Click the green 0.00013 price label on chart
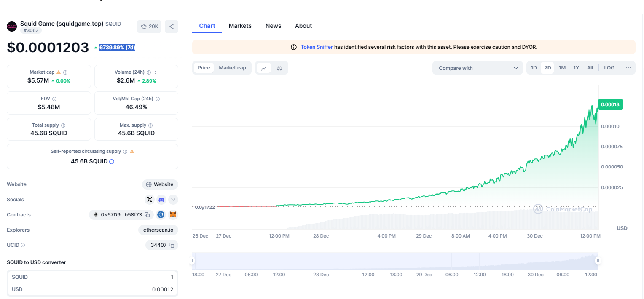 point(610,104)
